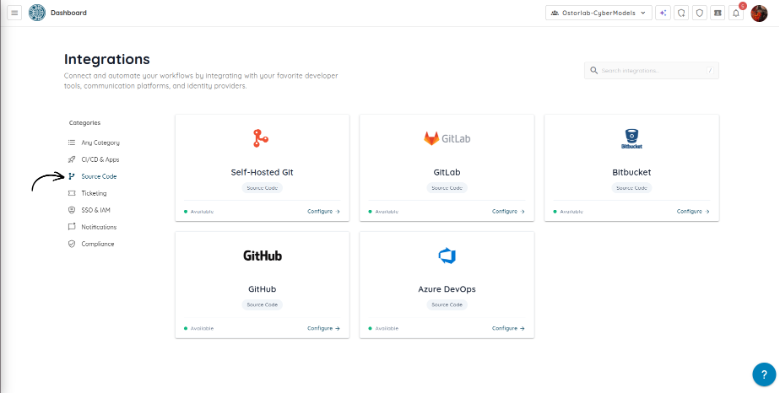Open the user avatar menu
Image resolution: width=779 pixels, height=393 pixels.
click(x=759, y=13)
